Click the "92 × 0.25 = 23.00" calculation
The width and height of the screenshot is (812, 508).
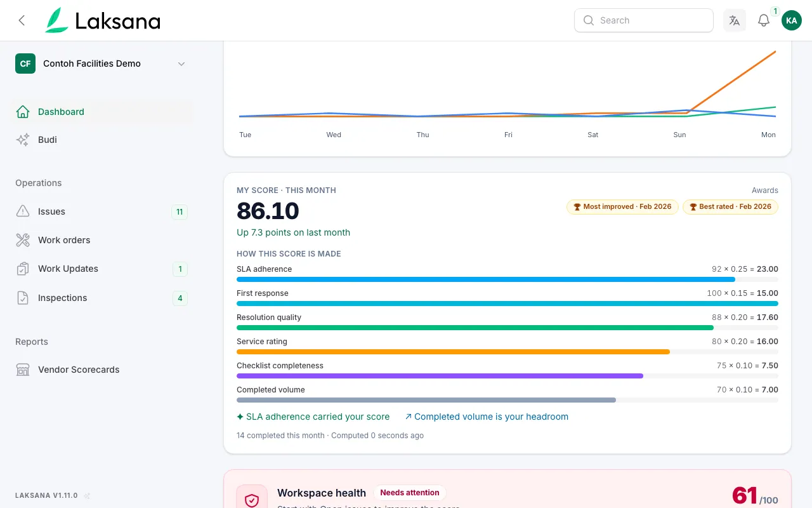click(x=745, y=269)
